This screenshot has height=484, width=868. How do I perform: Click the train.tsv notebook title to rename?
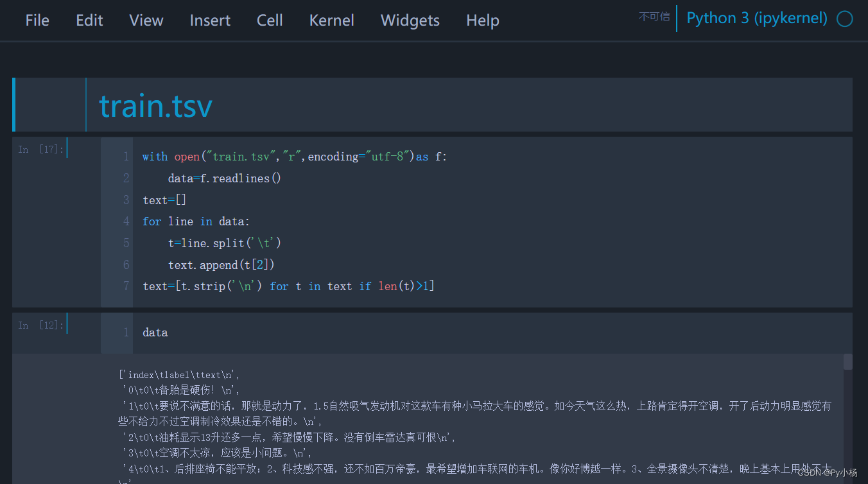point(155,105)
